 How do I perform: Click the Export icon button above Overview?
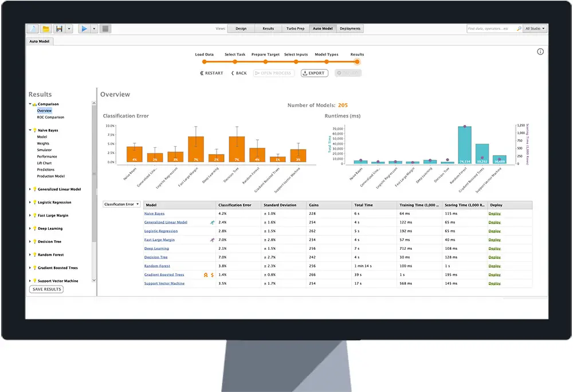coord(314,73)
